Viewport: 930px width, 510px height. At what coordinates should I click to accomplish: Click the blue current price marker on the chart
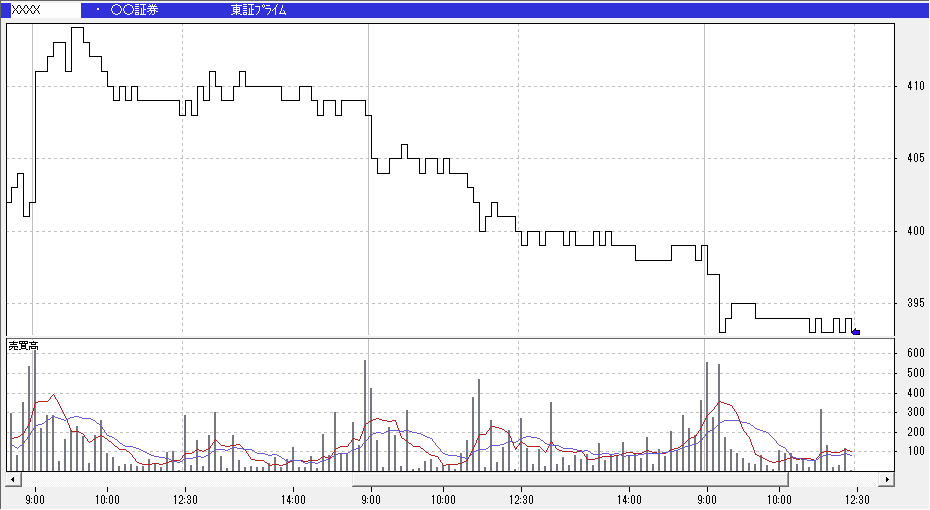click(x=856, y=332)
